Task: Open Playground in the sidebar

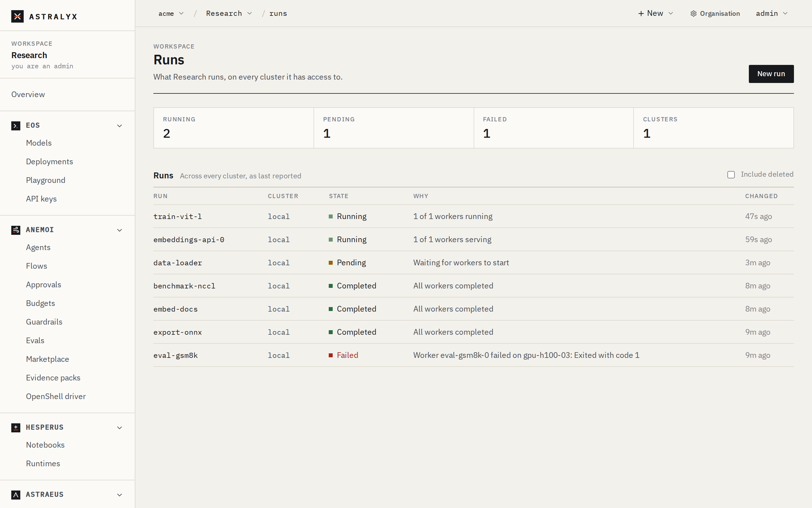Action: (46, 180)
